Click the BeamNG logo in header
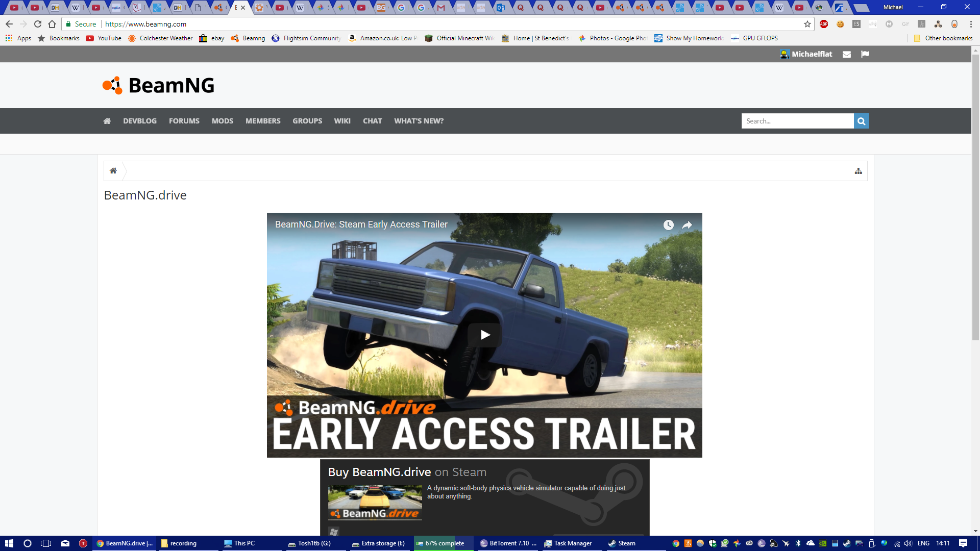This screenshot has height=551, width=980. [x=158, y=85]
